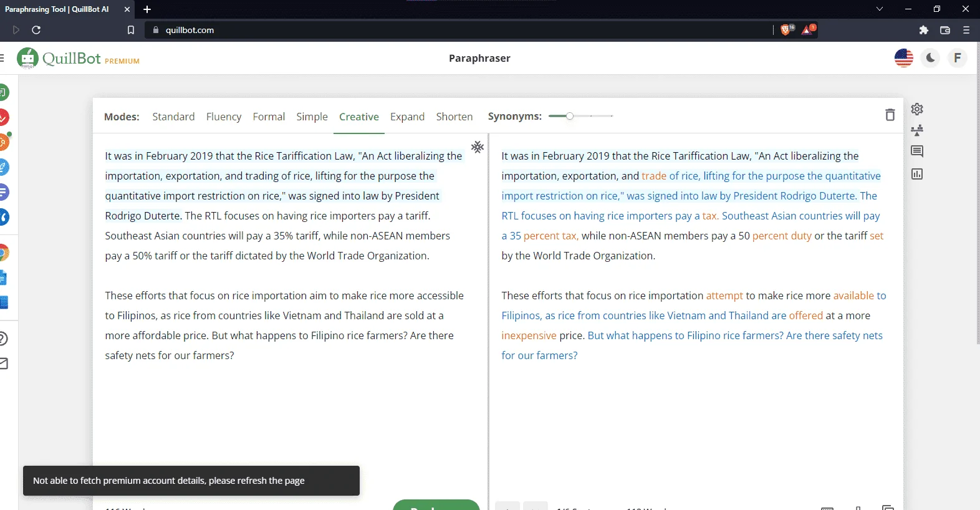Screen dimensions: 980x510
Task: Click the orange phrase "percent duty" in the output
Action: [782, 236]
